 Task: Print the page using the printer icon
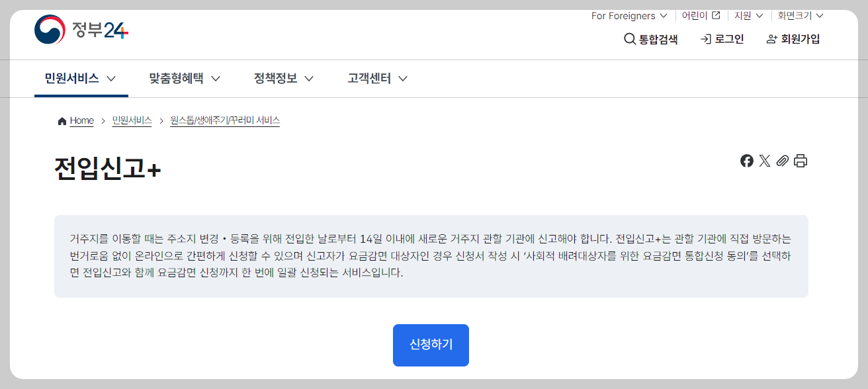801,160
